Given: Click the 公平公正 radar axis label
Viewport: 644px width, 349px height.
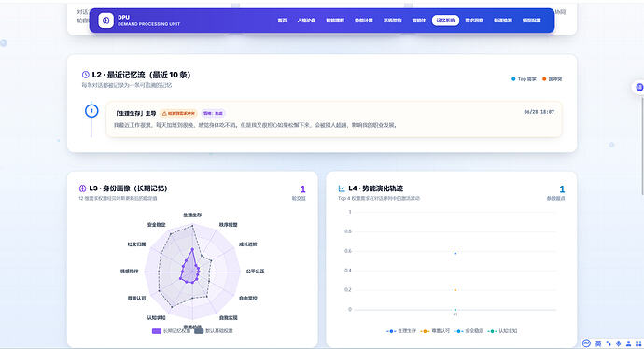Looking at the screenshot, I should coord(255,272).
